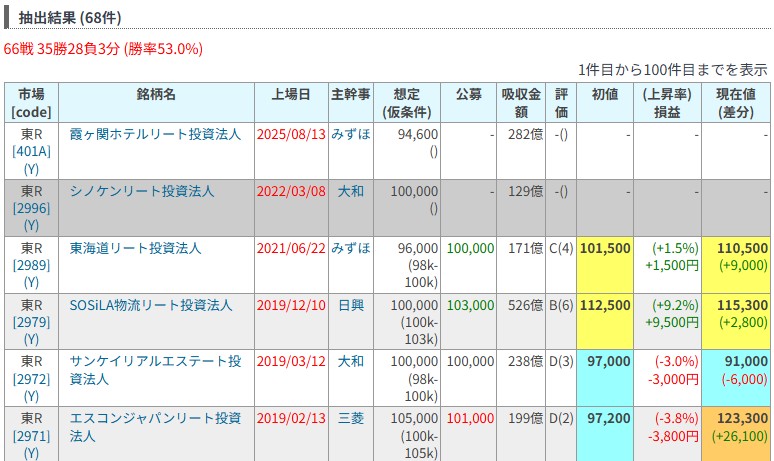Image resolution: width=774 pixels, height=461 pixels.
Task: Click the 想定 (仮条件) column header
Action: tap(407, 103)
